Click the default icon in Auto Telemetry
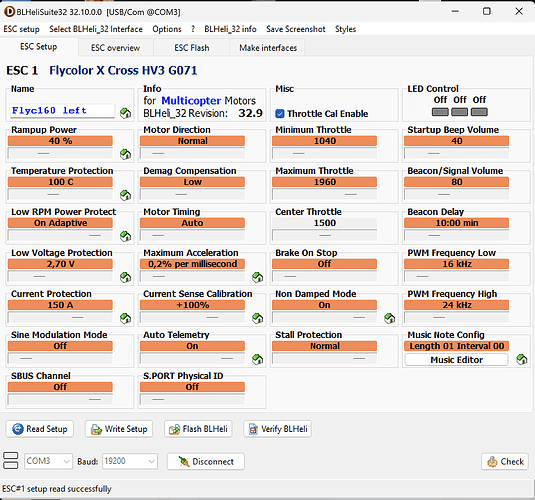 coord(258,359)
